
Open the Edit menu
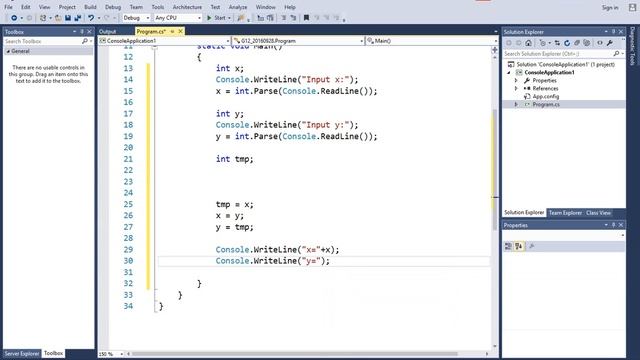click(x=26, y=7)
